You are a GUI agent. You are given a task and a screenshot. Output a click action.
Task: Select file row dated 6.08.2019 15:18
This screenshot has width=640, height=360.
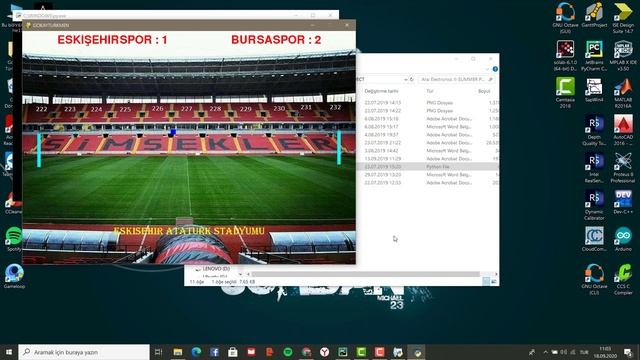click(x=428, y=119)
